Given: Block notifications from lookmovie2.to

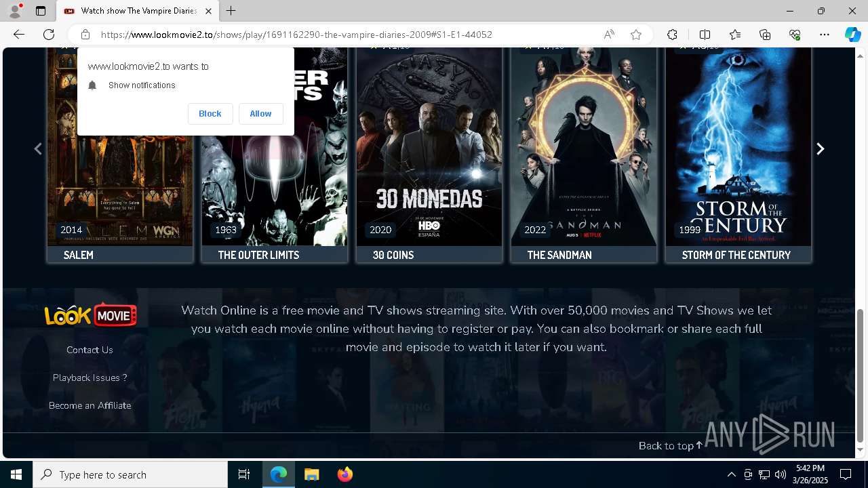Looking at the screenshot, I should (210, 114).
